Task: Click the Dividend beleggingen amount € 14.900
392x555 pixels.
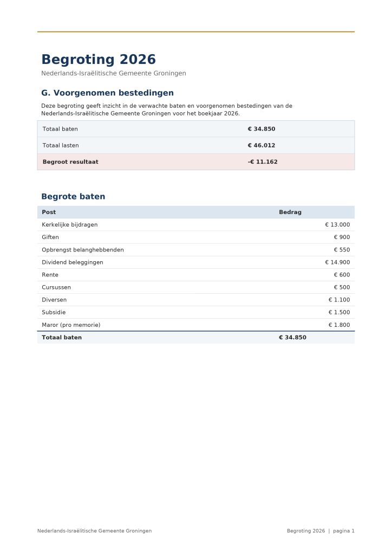Action: pos(337,262)
